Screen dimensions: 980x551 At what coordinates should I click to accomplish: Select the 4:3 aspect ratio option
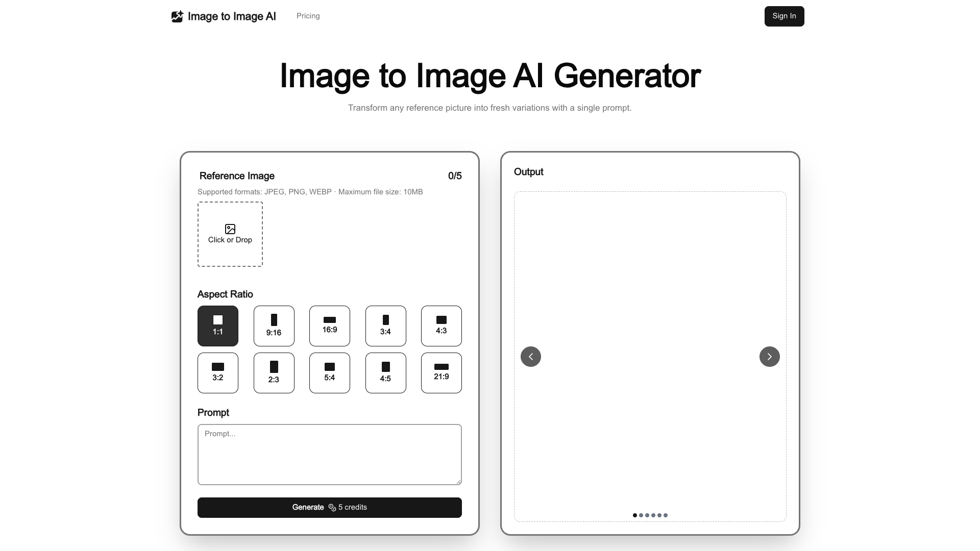[x=441, y=325]
